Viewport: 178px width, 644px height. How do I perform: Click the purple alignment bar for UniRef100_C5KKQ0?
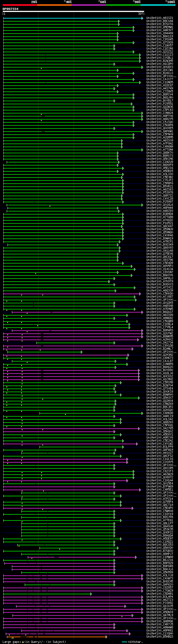click(x=72, y=294)
